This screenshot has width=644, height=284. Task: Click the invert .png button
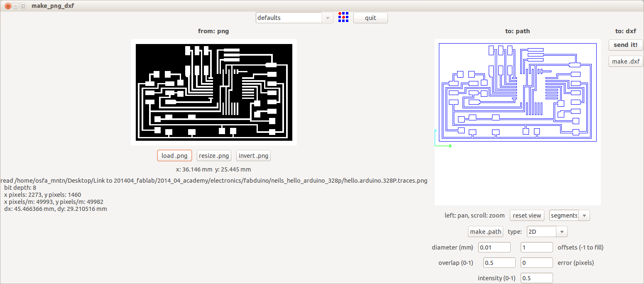(x=253, y=156)
